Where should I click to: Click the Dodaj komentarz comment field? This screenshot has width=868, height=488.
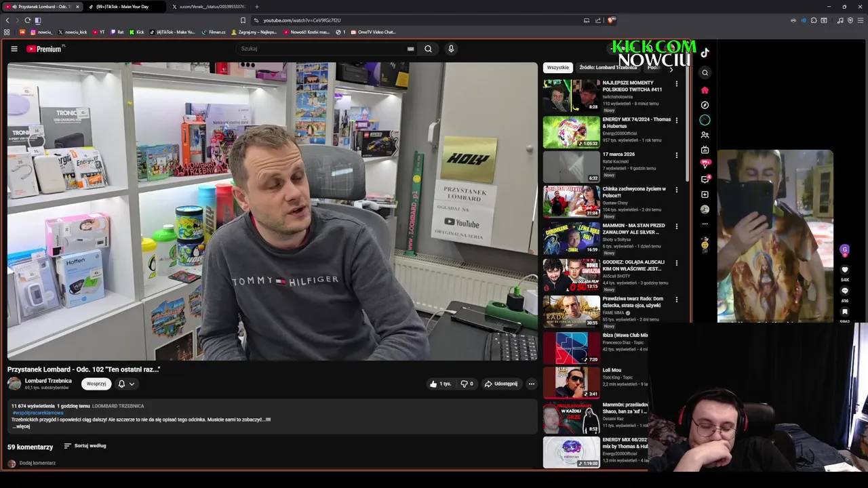pyautogui.click(x=37, y=463)
